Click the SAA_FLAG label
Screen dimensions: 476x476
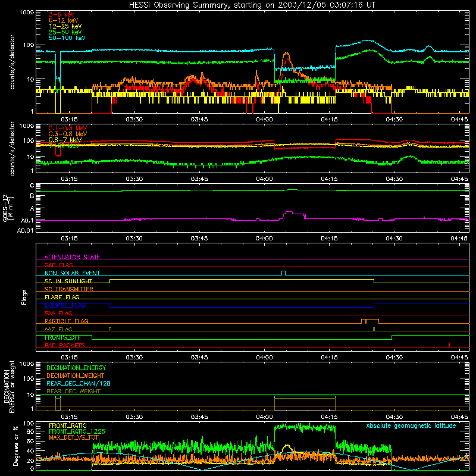pos(58,313)
